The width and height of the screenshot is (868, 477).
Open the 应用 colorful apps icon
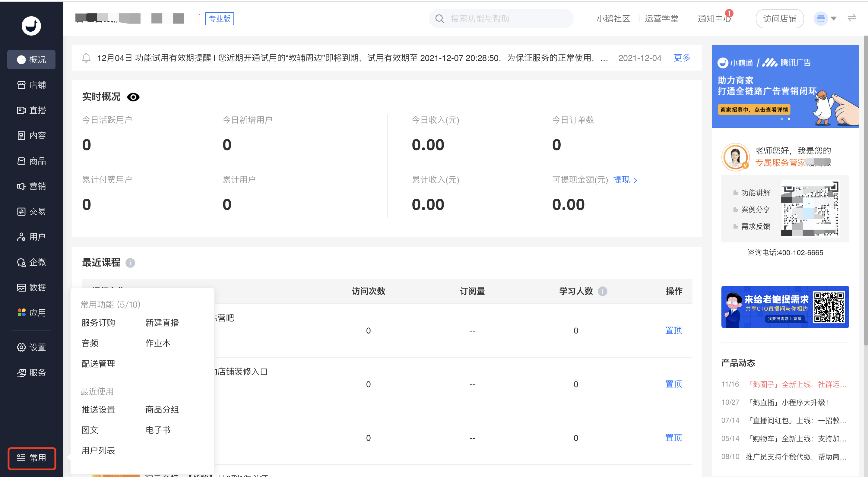(22, 313)
